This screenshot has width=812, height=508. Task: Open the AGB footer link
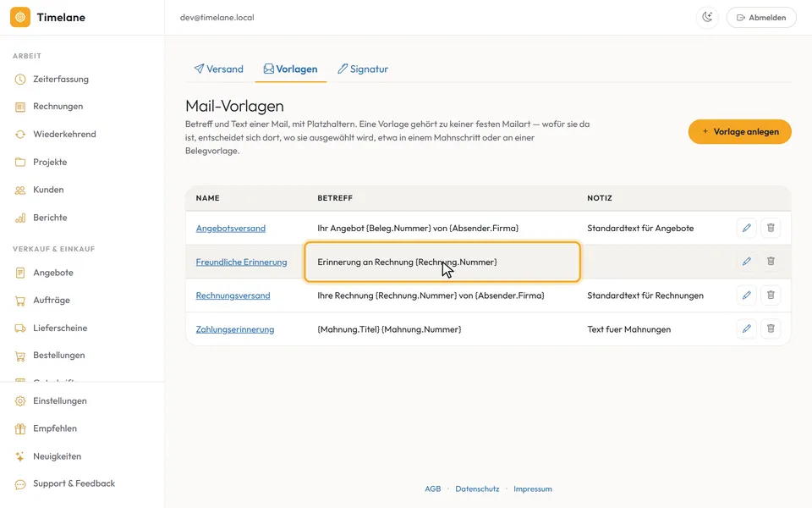[x=433, y=489]
